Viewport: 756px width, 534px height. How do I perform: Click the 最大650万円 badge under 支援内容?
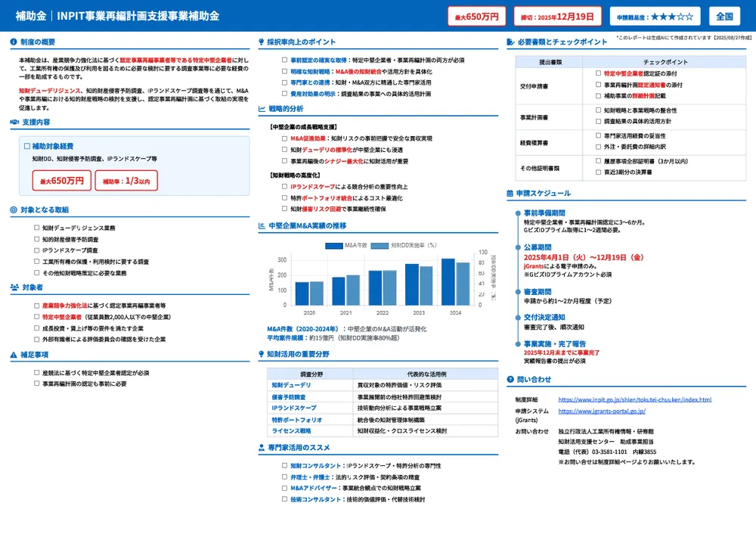tap(62, 181)
